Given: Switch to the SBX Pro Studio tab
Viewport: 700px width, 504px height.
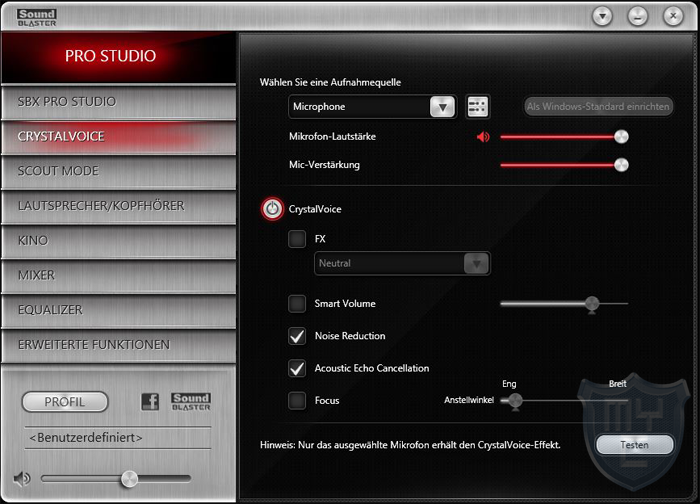Looking at the screenshot, I should [118, 101].
